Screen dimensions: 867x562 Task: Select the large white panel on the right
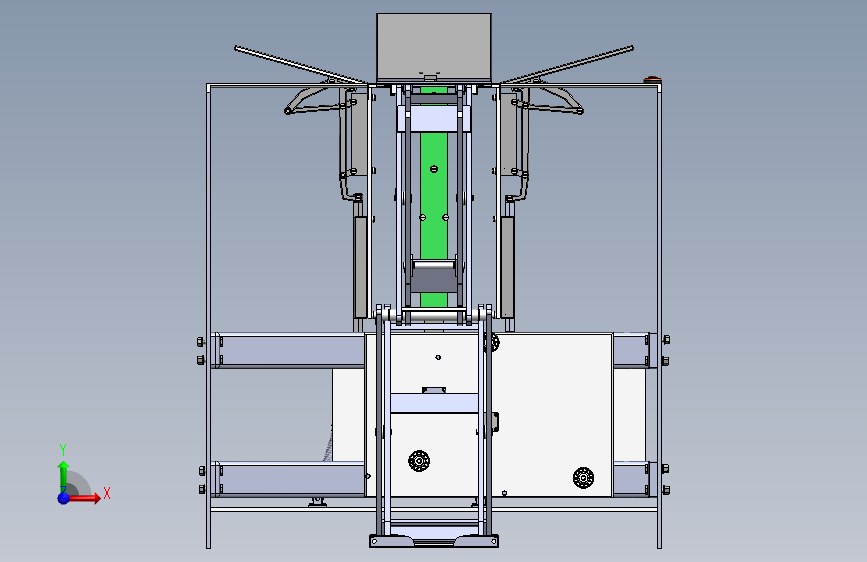click(x=553, y=415)
